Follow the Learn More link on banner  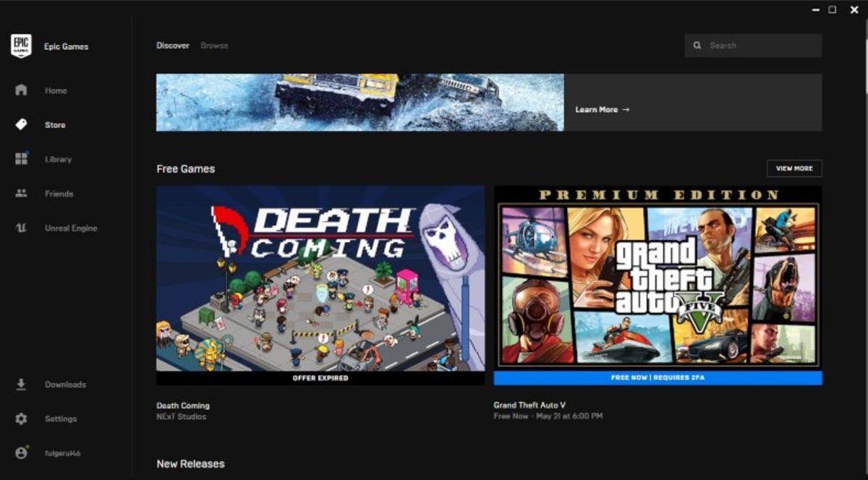pyautogui.click(x=600, y=109)
